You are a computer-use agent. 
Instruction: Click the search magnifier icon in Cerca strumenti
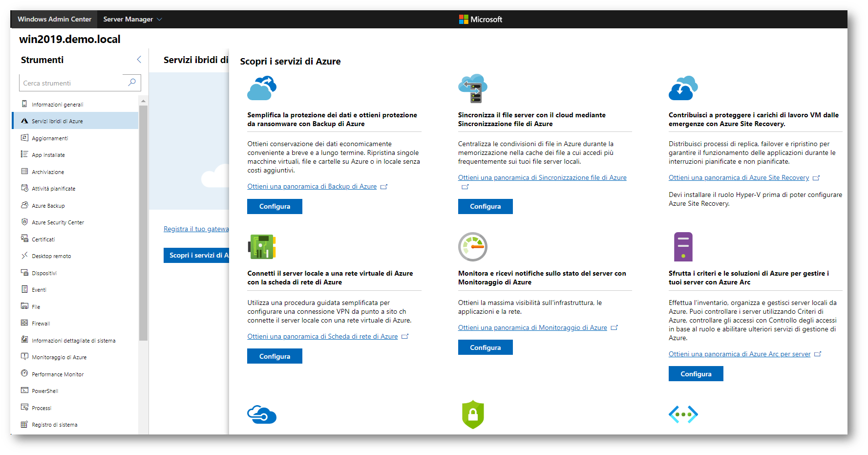click(132, 83)
